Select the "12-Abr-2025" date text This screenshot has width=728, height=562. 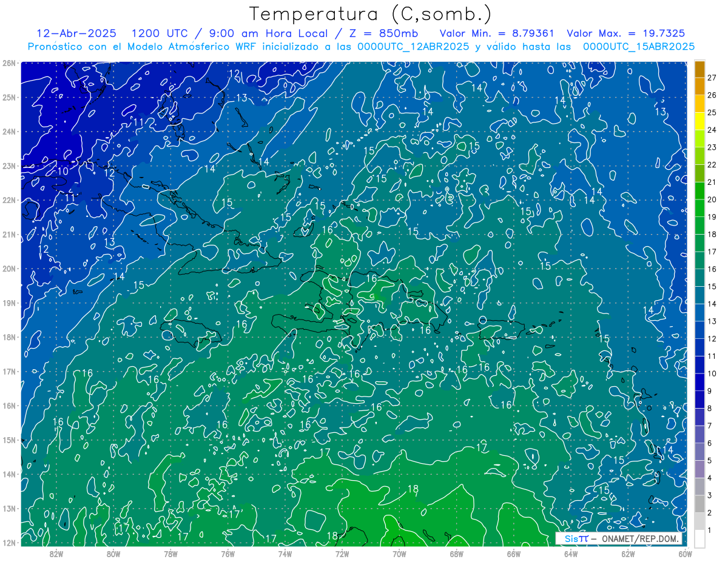point(76,33)
